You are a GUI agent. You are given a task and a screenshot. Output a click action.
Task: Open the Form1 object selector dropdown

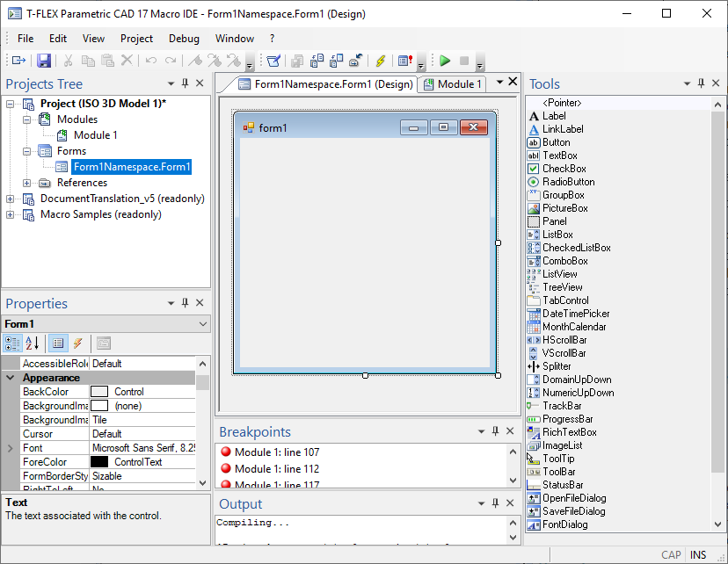pyautogui.click(x=203, y=324)
